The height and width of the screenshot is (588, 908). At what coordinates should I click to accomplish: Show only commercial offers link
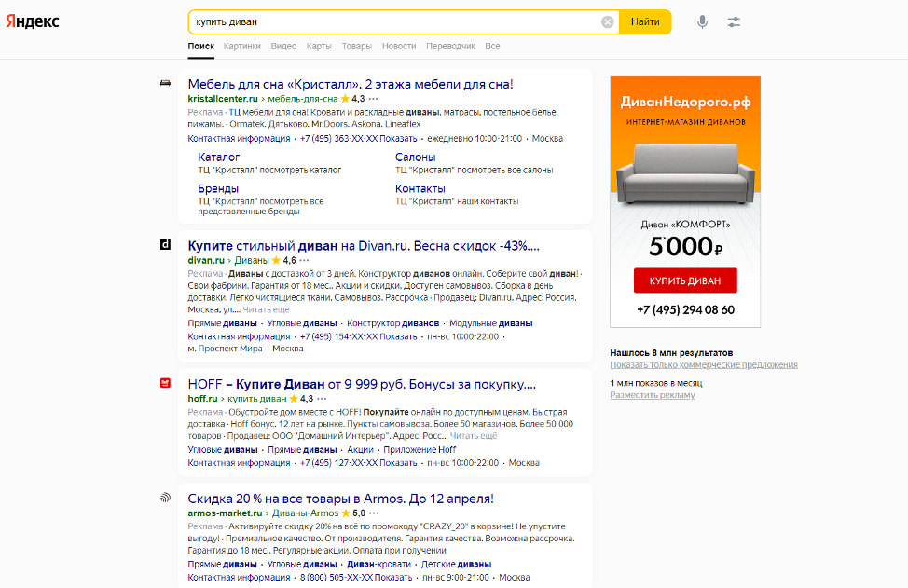pos(704,365)
